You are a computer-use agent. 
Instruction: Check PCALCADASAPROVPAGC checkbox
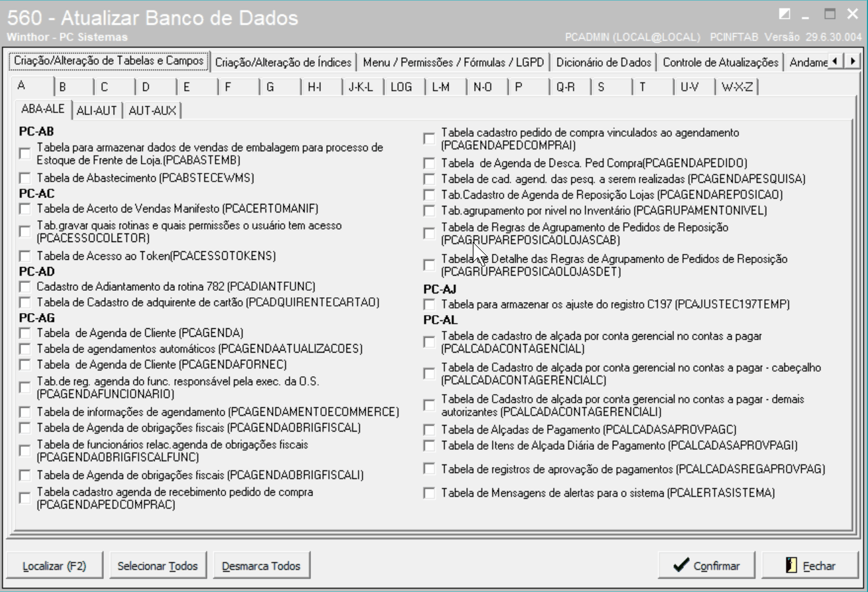(429, 430)
